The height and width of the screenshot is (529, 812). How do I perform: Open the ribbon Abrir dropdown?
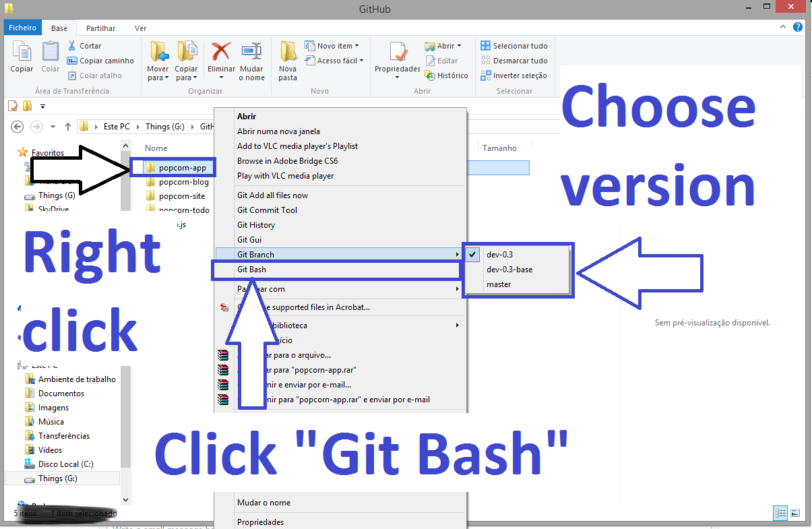(x=443, y=46)
